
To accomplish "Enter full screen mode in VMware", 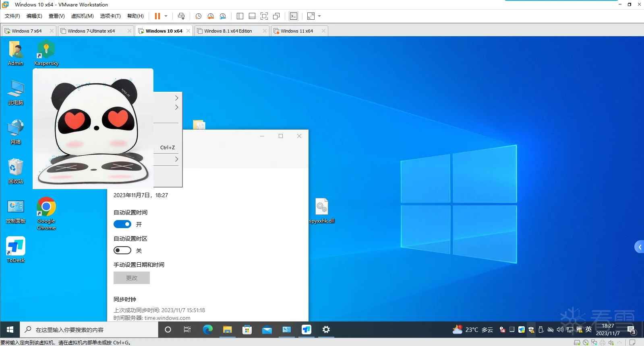I will tap(264, 16).
